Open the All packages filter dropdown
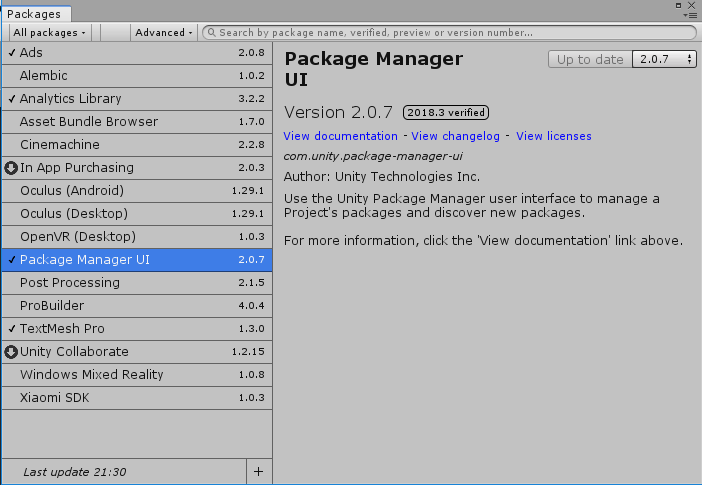The width and height of the screenshot is (702, 485). 49,33
